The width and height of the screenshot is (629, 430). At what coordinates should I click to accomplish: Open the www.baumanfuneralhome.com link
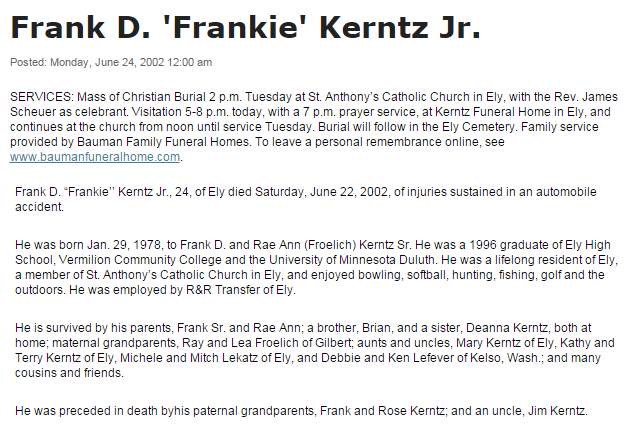click(95, 157)
